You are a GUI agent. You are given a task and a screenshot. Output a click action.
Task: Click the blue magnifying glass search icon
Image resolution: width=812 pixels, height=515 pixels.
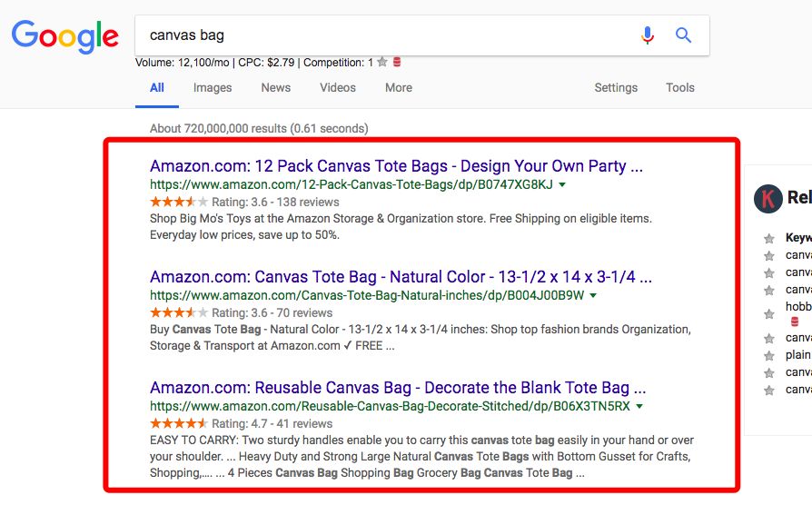pyautogui.click(x=684, y=35)
